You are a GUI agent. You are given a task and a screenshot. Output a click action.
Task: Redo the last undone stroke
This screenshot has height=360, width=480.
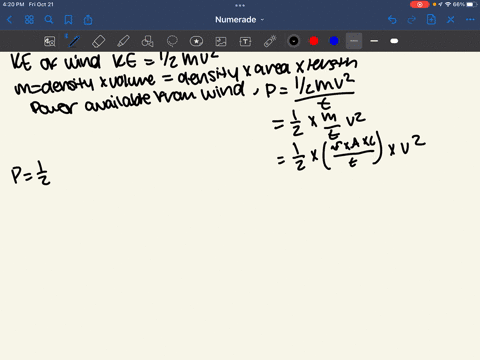[x=412, y=20]
